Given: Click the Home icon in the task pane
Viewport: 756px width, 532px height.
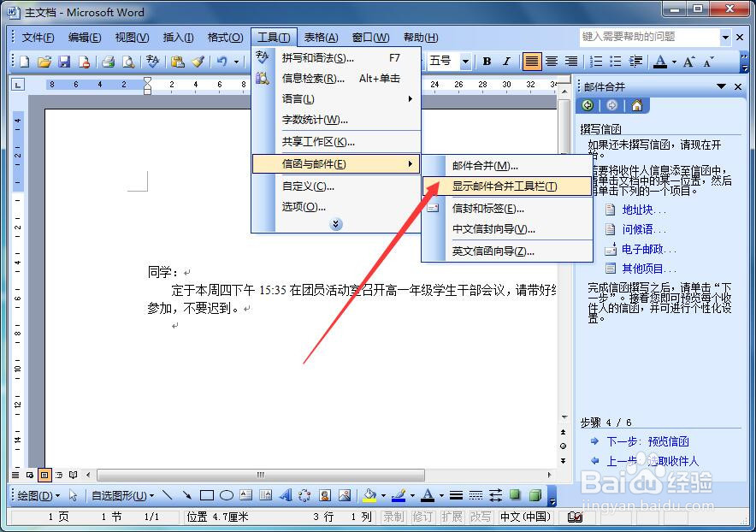Looking at the screenshot, I should click(x=637, y=105).
